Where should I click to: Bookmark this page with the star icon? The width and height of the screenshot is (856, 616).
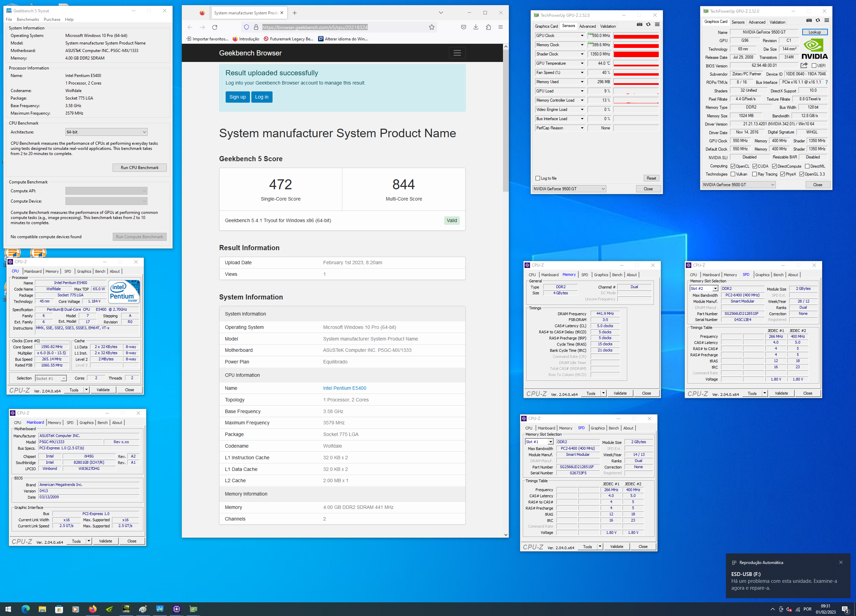pos(431,27)
